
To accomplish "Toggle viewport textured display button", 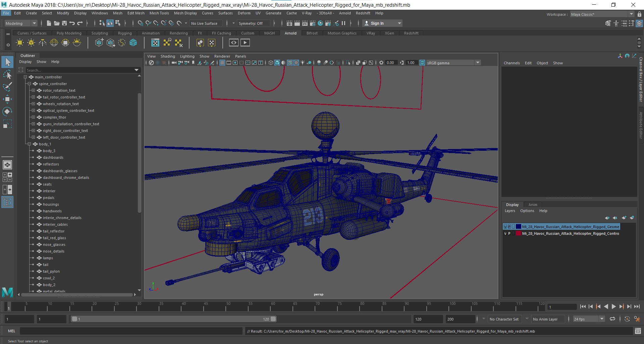I will point(296,63).
